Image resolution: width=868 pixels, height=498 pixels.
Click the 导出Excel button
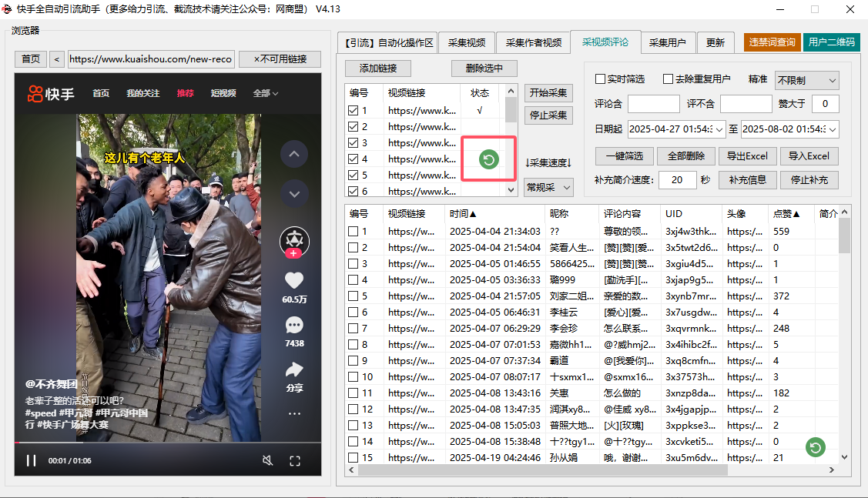(x=747, y=156)
